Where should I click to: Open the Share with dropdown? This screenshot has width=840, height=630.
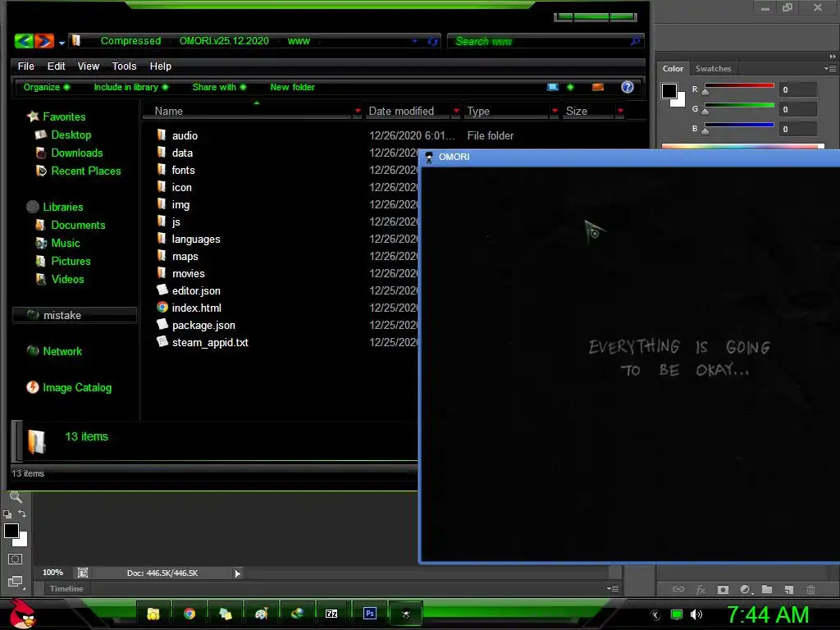[219, 87]
